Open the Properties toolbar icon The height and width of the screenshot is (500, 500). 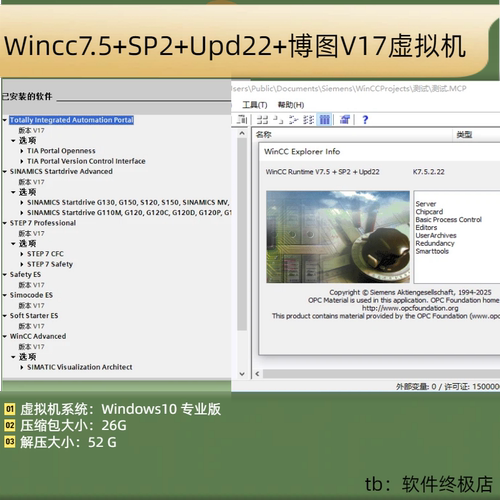point(345,120)
